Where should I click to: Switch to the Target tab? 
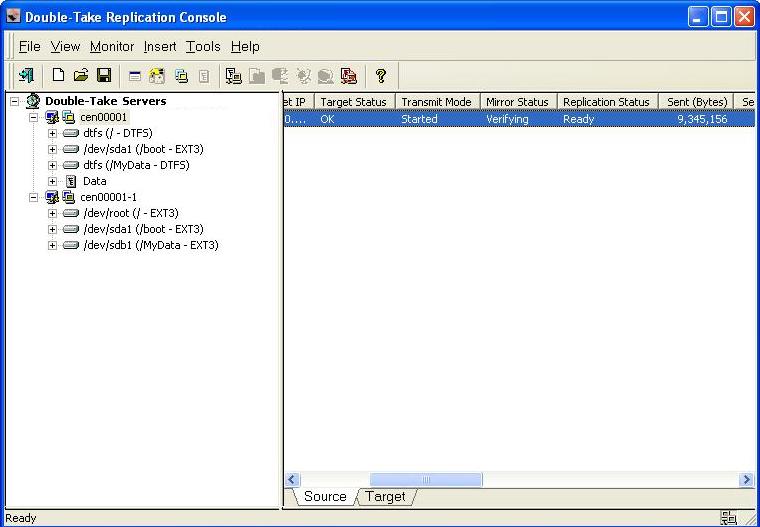click(x=385, y=497)
